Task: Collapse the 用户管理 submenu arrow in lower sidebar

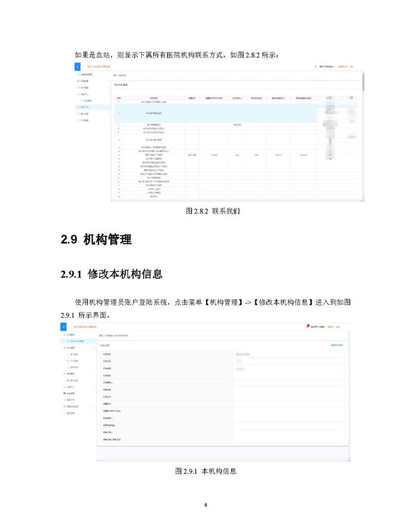Action: click(x=94, y=348)
